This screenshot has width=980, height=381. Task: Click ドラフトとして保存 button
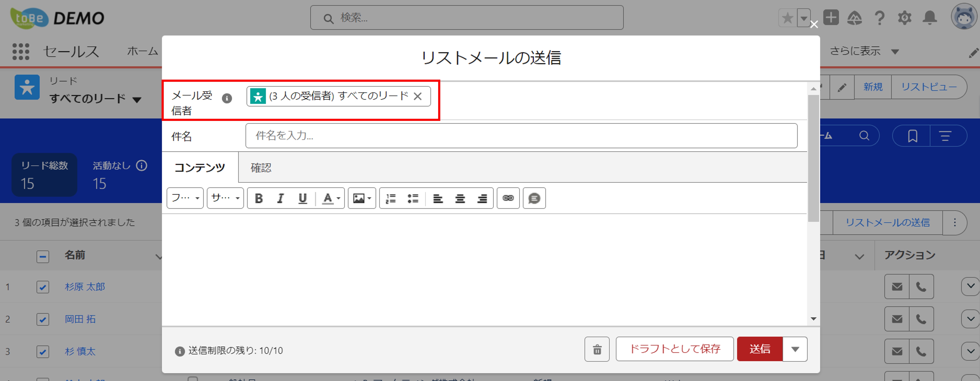674,349
